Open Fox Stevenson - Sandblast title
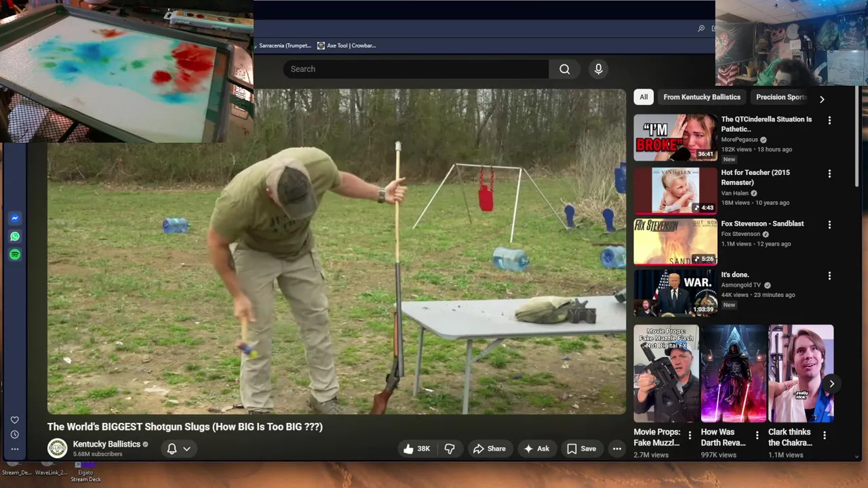The image size is (868, 488). click(762, 224)
